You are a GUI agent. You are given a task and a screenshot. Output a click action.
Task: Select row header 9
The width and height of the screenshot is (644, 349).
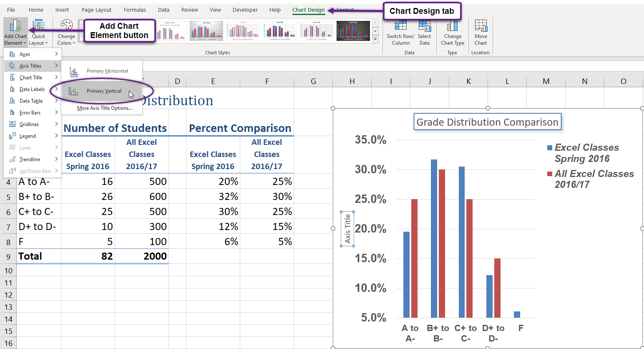tap(8, 256)
